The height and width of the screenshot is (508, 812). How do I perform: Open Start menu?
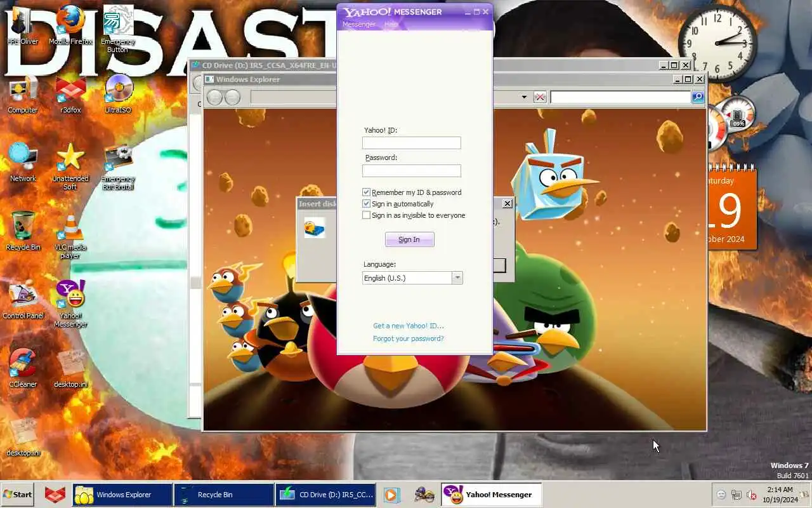pyautogui.click(x=17, y=495)
